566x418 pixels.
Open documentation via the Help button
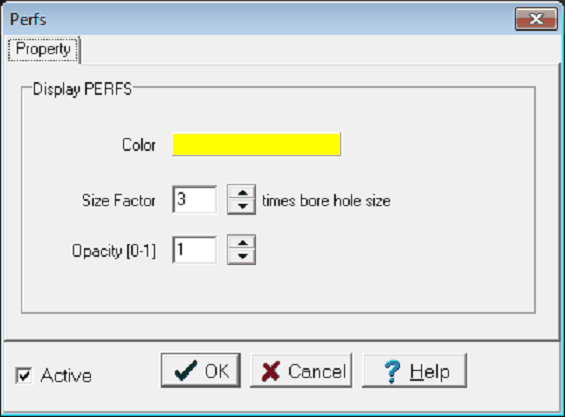tap(414, 370)
